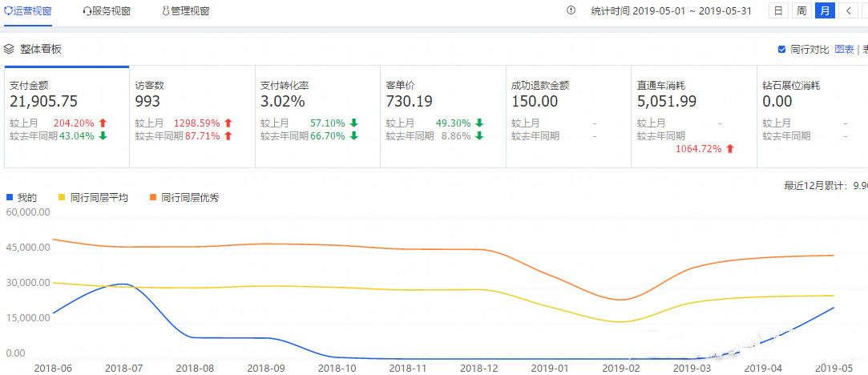Click red up arrow under 访客数 较上月
868x375 pixels.
[228, 123]
